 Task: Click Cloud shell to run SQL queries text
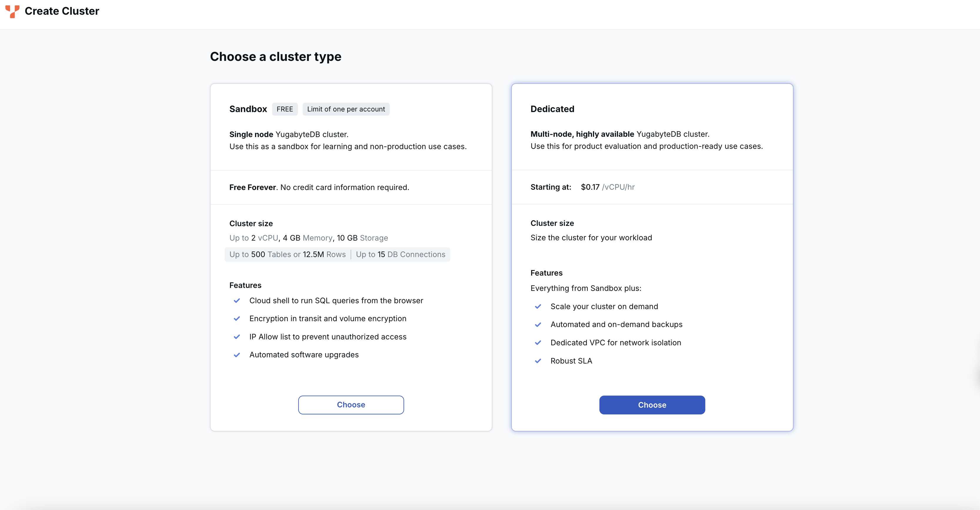click(x=336, y=301)
